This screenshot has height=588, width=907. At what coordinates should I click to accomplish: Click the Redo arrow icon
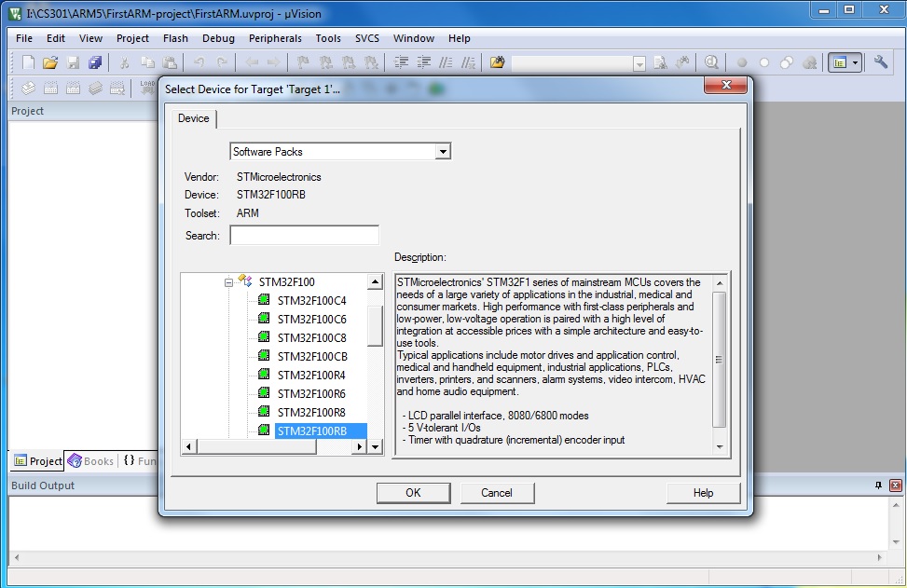point(222,62)
